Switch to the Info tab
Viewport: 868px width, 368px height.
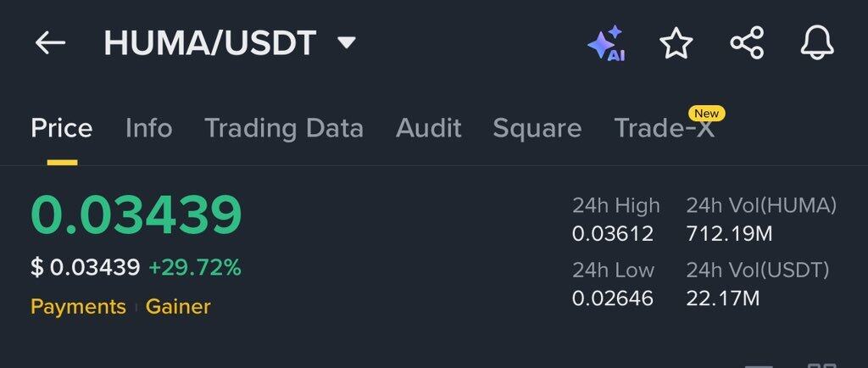[x=149, y=128]
